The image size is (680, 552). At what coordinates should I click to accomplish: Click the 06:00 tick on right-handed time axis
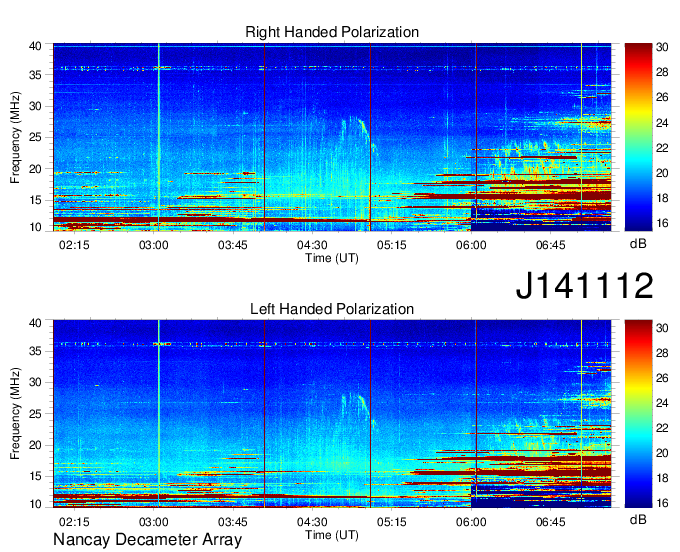pos(471,245)
